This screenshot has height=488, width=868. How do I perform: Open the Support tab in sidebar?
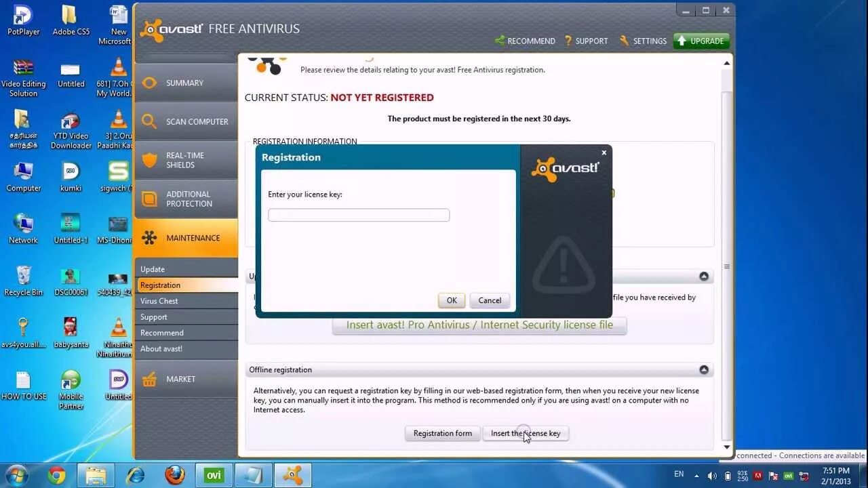186,317
